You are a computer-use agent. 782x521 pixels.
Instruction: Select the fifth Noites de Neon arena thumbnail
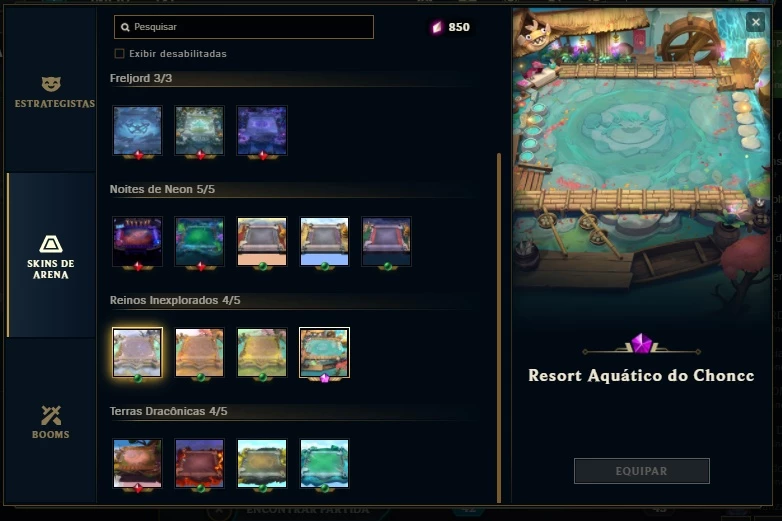click(x=387, y=241)
